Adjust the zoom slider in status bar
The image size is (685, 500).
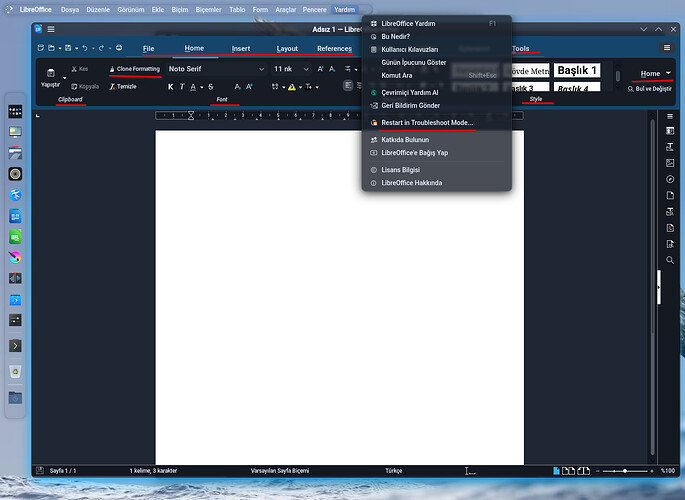625,471
